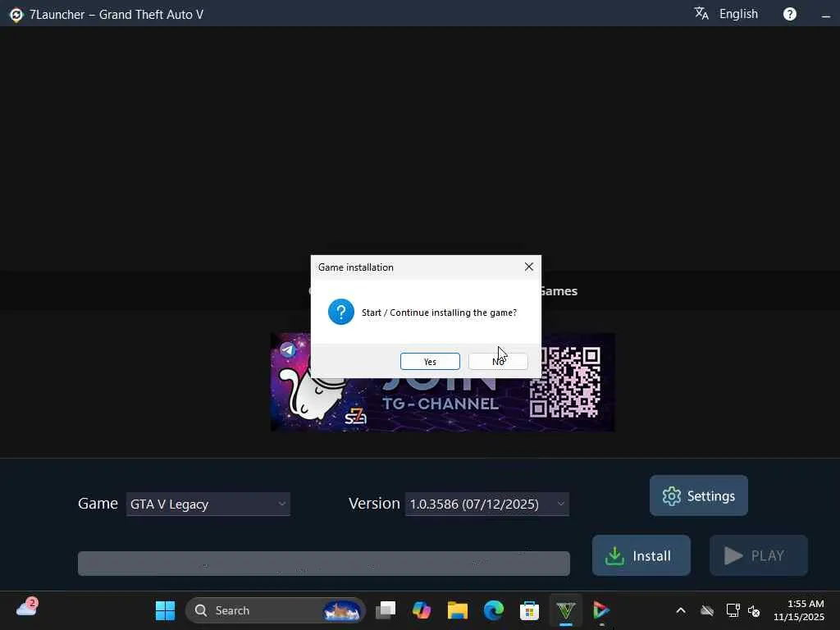The height and width of the screenshot is (630, 840).
Task: Open the clock showing 1:55 AM
Action: [x=799, y=610]
